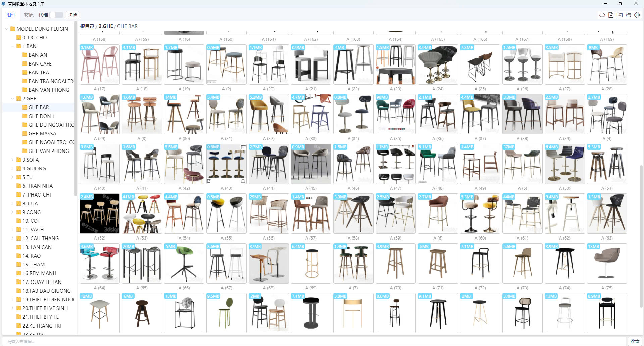Collapse the 1.BAN folder

click(12, 46)
